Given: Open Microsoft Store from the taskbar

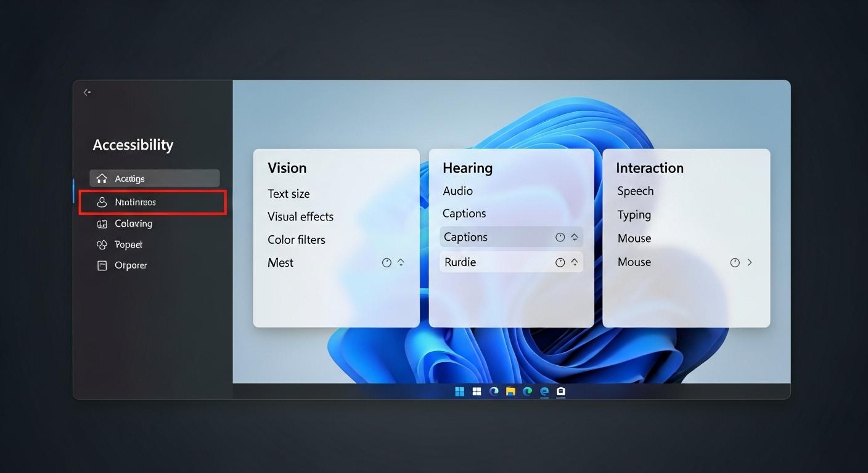Looking at the screenshot, I should pyautogui.click(x=561, y=392).
